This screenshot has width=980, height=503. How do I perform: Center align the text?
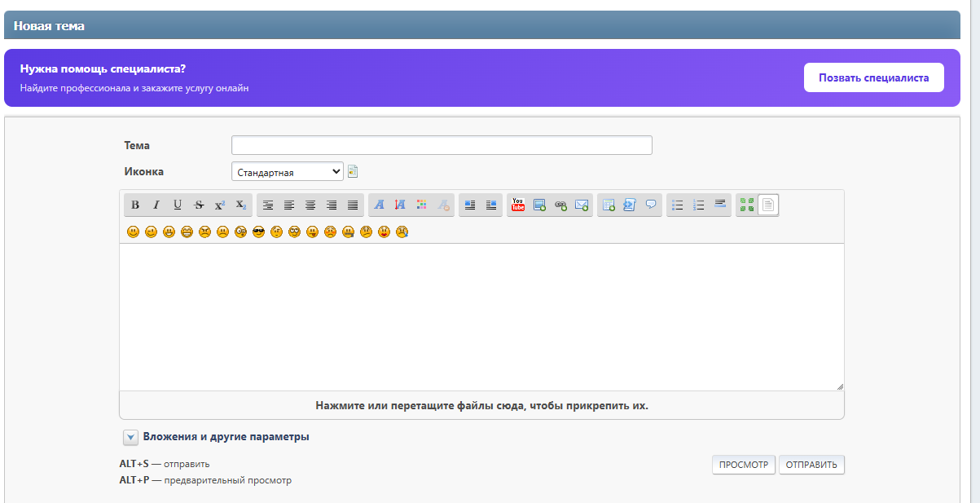click(x=310, y=205)
